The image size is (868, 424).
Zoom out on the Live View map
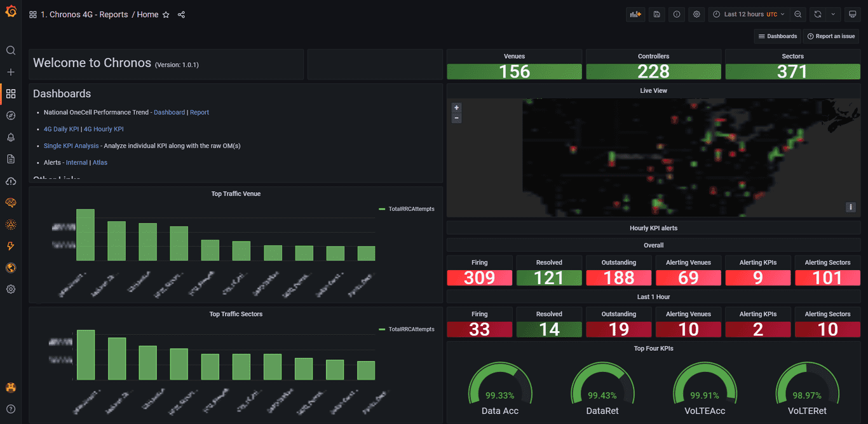coord(456,118)
